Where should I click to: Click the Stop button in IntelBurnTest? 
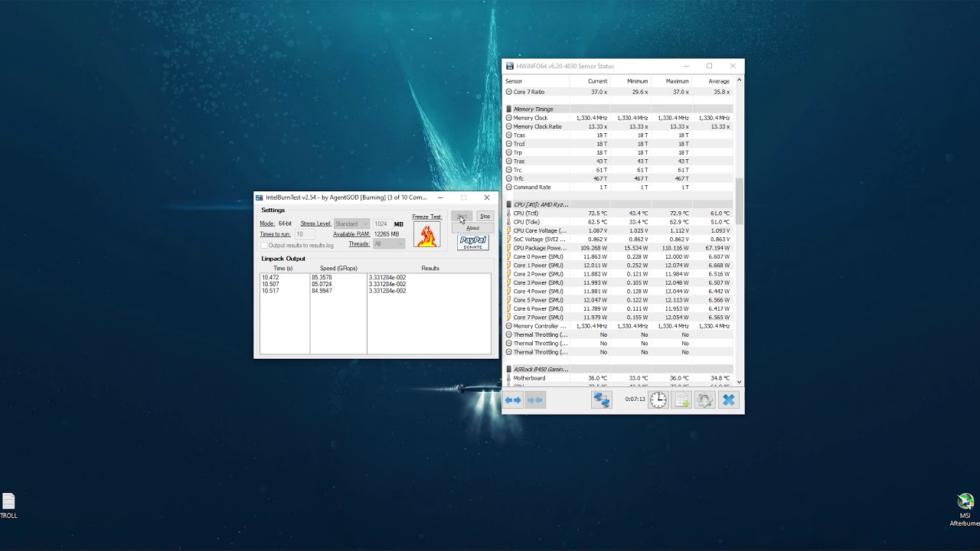(x=485, y=217)
